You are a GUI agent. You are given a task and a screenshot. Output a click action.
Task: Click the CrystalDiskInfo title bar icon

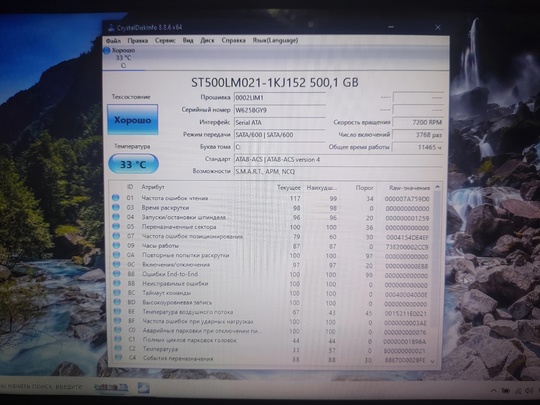111,28
